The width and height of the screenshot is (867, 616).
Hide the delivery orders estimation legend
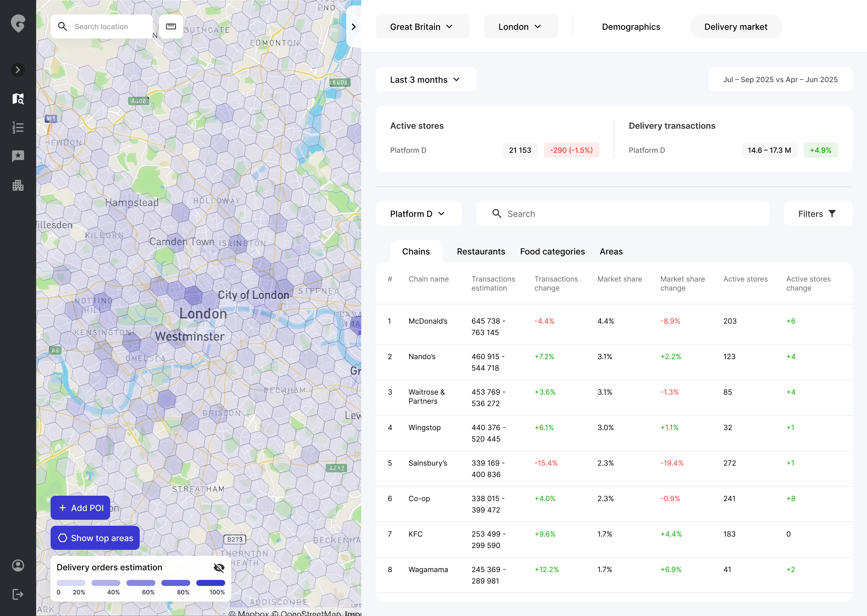click(219, 568)
